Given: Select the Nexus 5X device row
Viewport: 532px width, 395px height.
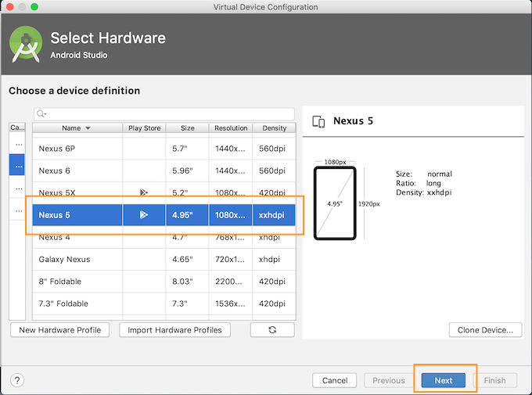Looking at the screenshot, I should pos(164,192).
